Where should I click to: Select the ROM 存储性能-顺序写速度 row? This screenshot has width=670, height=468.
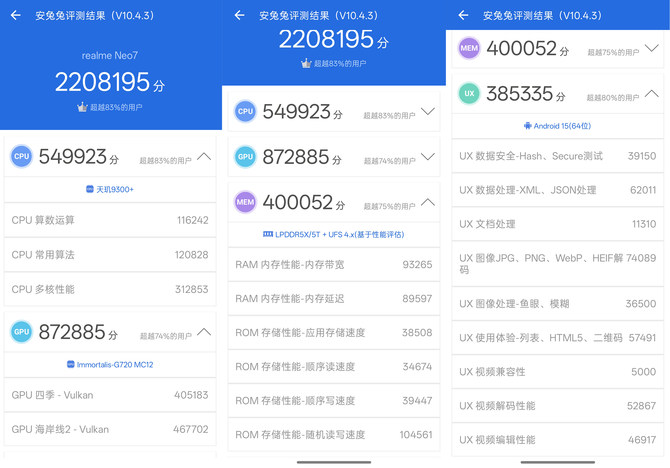pos(334,400)
